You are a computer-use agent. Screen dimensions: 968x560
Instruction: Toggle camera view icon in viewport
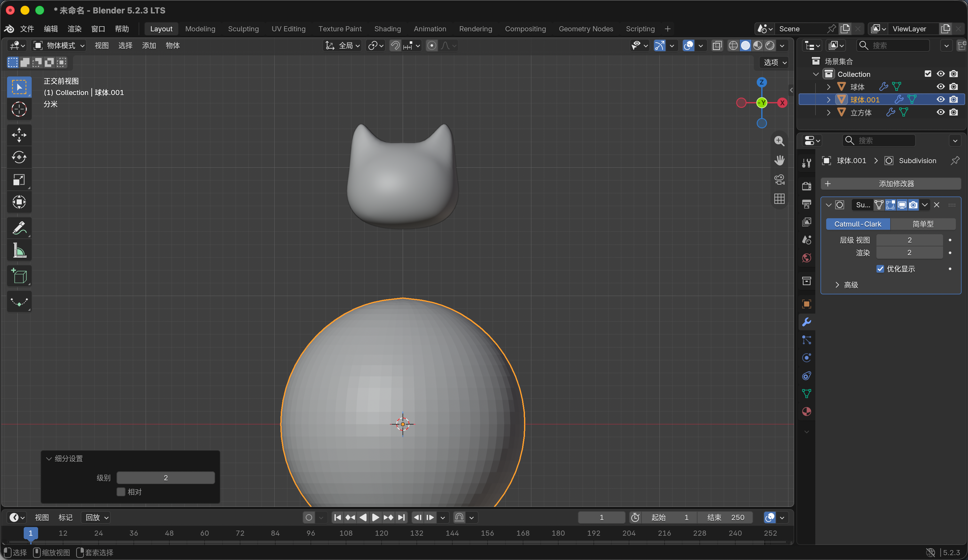click(x=779, y=180)
